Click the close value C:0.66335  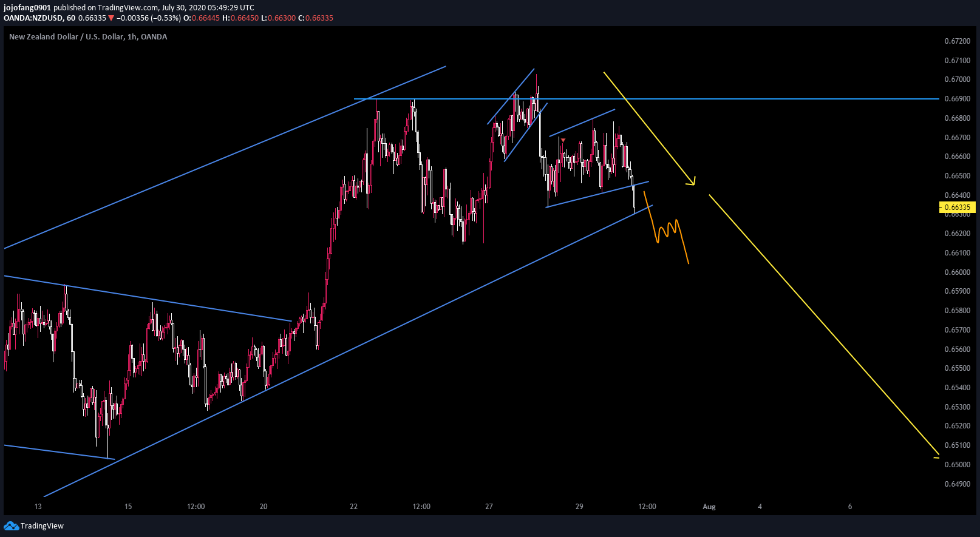coord(316,18)
